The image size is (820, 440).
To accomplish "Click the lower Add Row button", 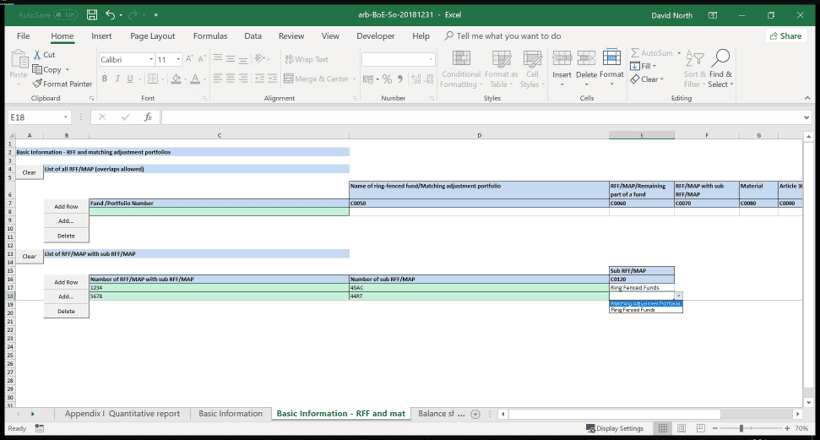I will tap(66, 282).
